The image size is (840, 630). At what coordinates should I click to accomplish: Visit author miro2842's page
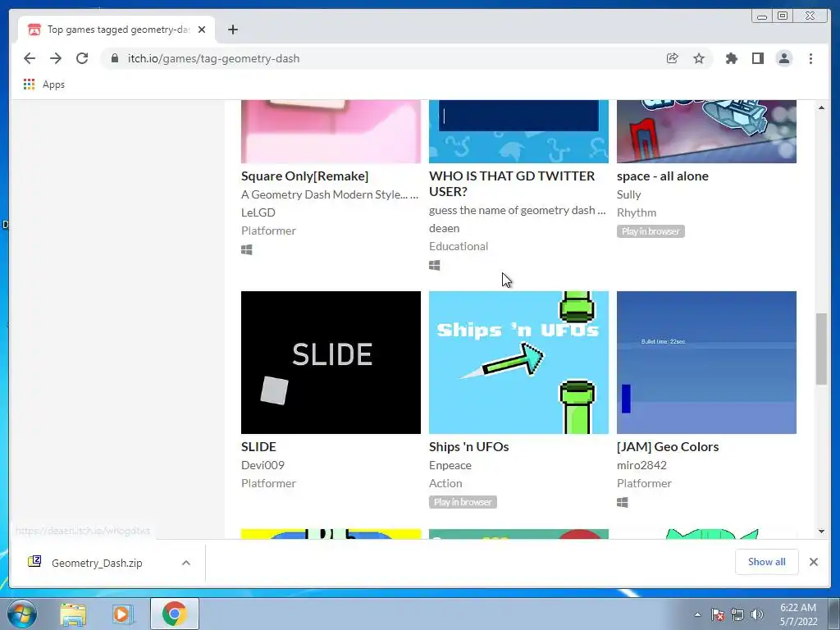pos(641,464)
